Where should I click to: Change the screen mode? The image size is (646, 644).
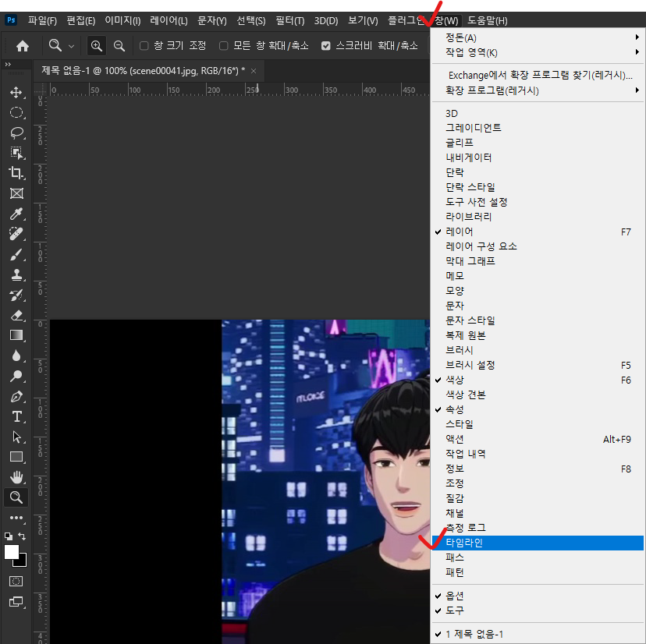[x=16, y=602]
